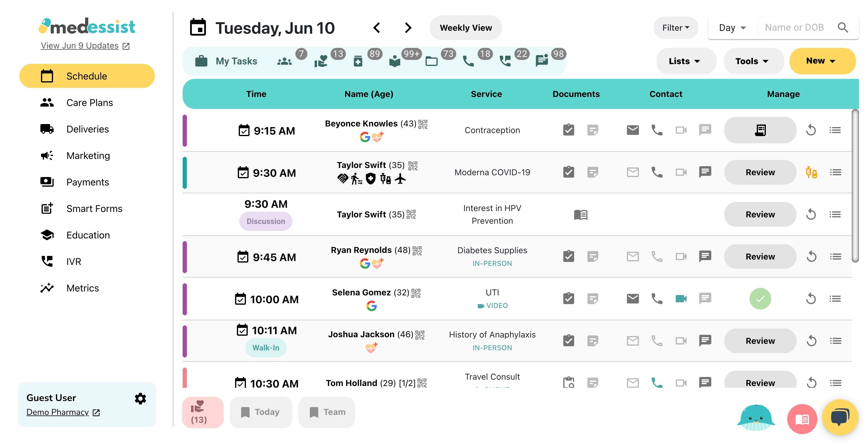
Task: Open the whale mascot assistant
Action: pos(756,418)
